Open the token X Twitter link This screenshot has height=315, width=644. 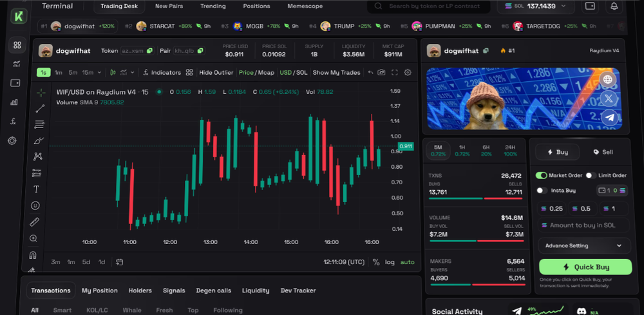coord(609,98)
